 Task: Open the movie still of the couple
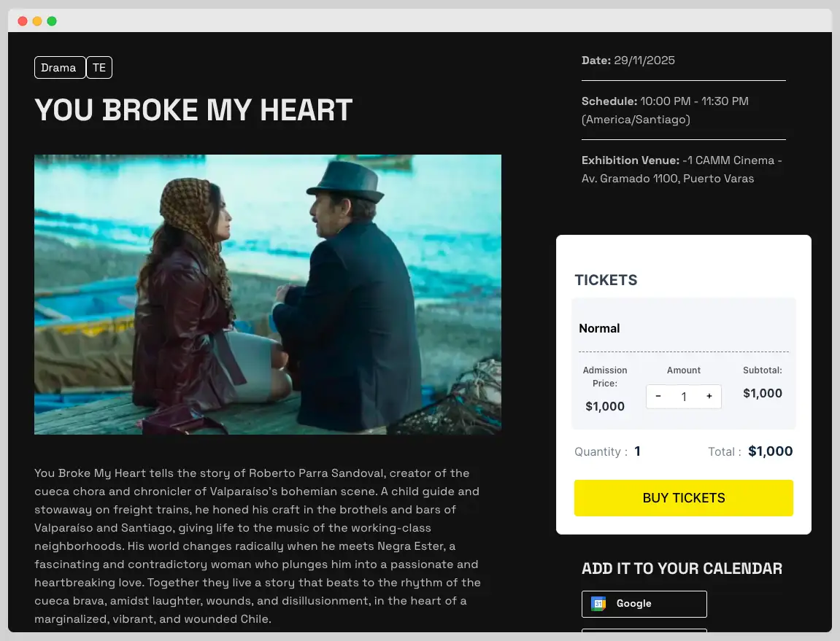(267, 294)
